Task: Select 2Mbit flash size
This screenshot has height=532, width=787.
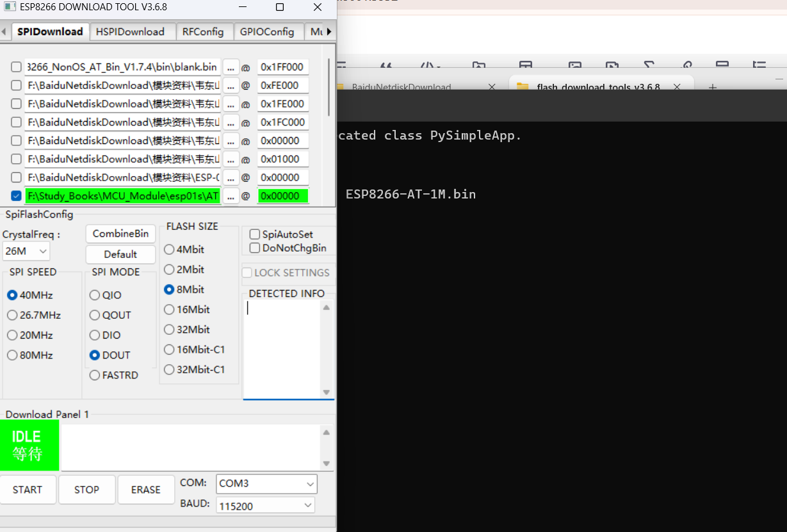Action: (169, 270)
